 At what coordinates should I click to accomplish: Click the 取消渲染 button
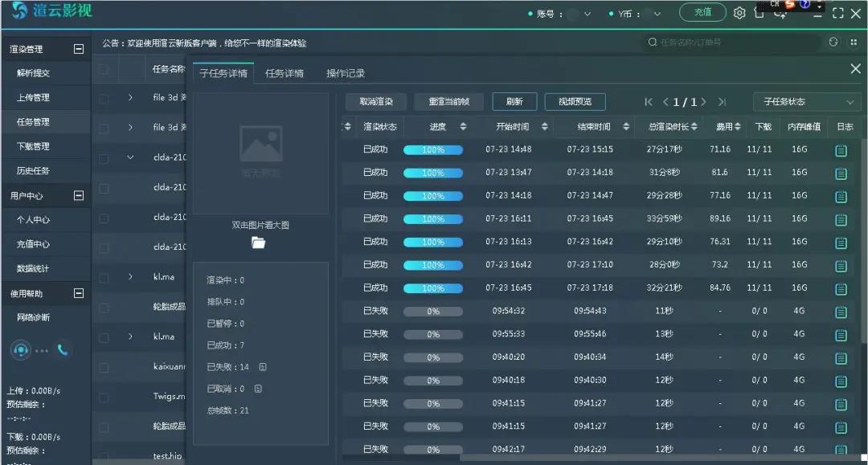tap(376, 102)
